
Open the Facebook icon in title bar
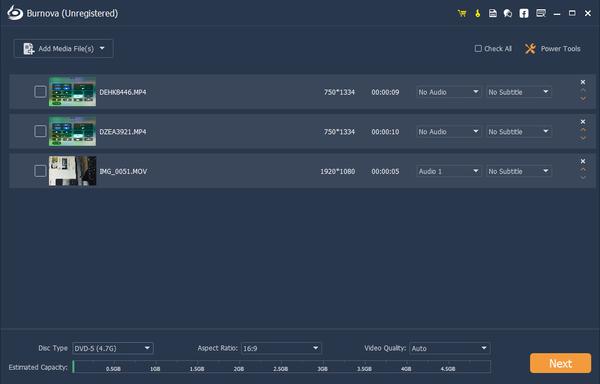pyautogui.click(x=524, y=13)
